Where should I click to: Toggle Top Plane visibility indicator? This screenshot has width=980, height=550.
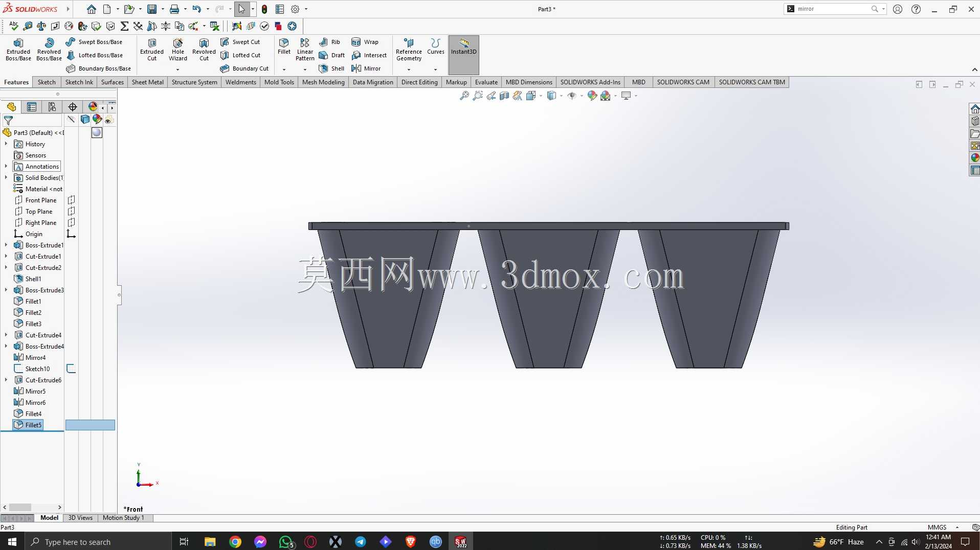pyautogui.click(x=72, y=211)
